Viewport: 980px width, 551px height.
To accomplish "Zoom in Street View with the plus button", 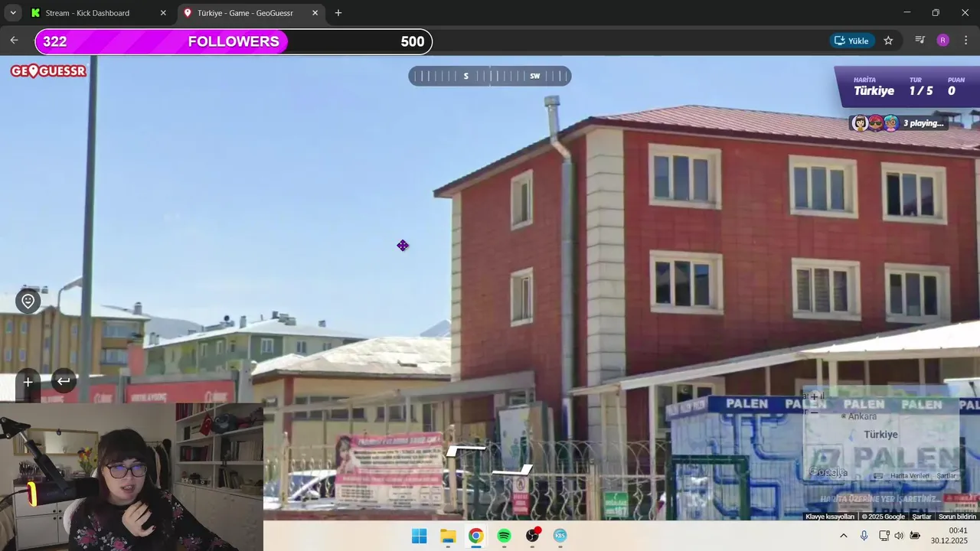I will tap(28, 381).
